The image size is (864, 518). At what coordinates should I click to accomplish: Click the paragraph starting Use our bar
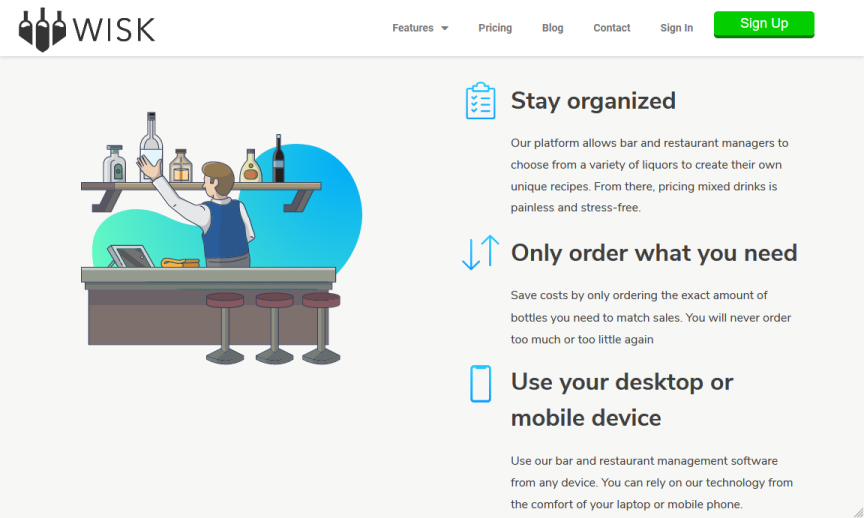point(651,482)
